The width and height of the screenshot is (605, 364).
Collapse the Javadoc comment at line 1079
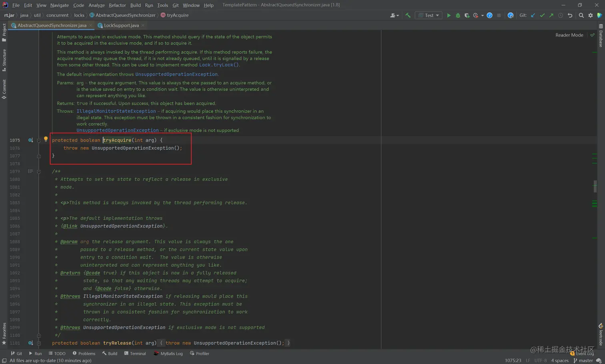click(39, 172)
